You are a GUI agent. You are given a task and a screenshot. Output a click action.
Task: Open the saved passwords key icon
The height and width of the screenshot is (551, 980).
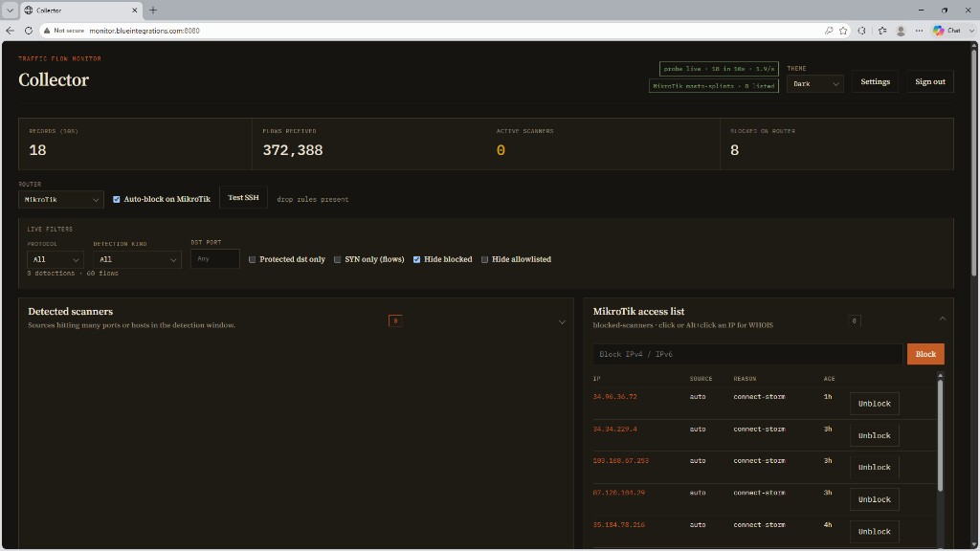pos(829,30)
